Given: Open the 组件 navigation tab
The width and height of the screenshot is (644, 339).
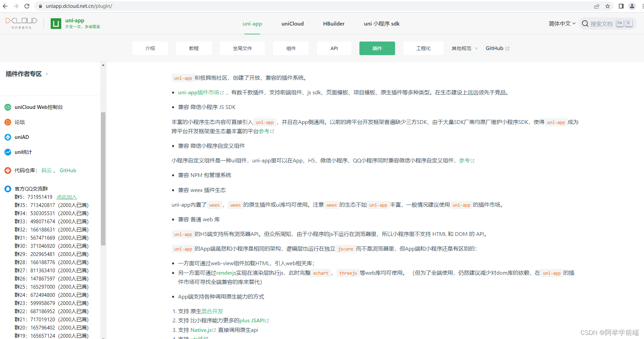Looking at the screenshot, I should coord(291,48).
